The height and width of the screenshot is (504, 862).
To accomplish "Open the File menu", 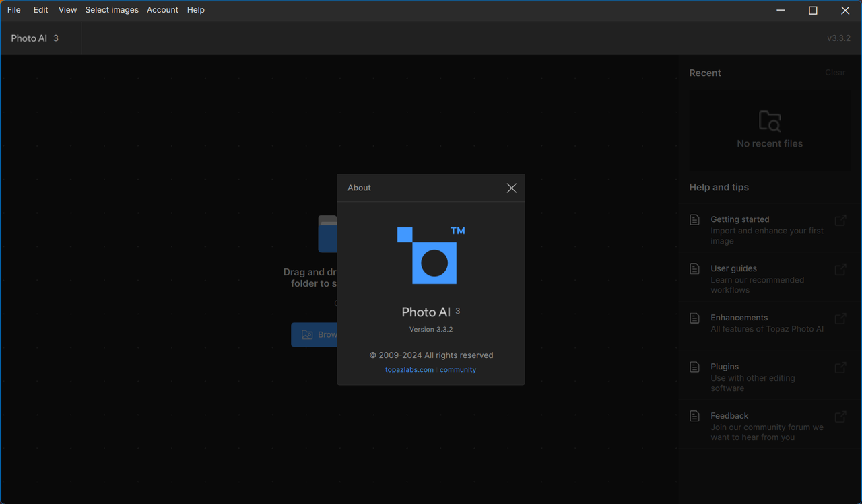I will 14,10.
